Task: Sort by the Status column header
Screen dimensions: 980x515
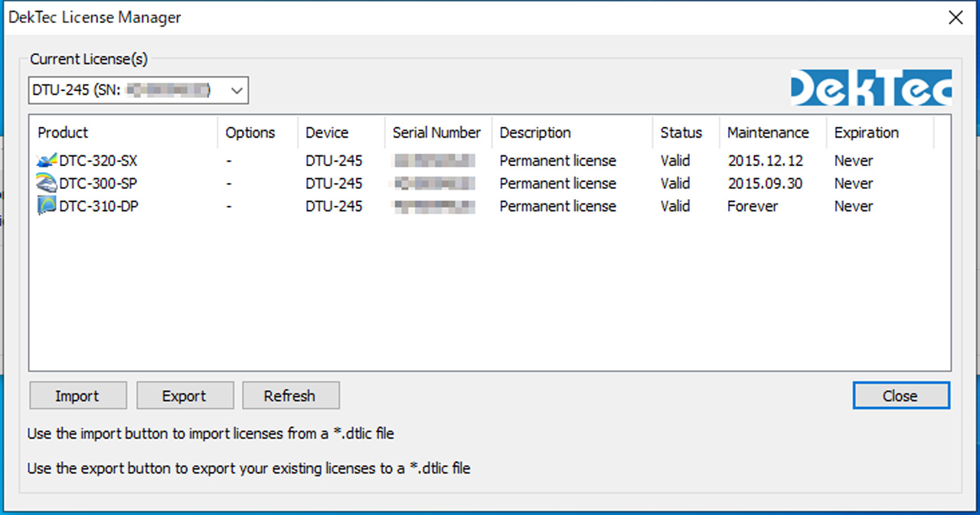Action: 686,132
